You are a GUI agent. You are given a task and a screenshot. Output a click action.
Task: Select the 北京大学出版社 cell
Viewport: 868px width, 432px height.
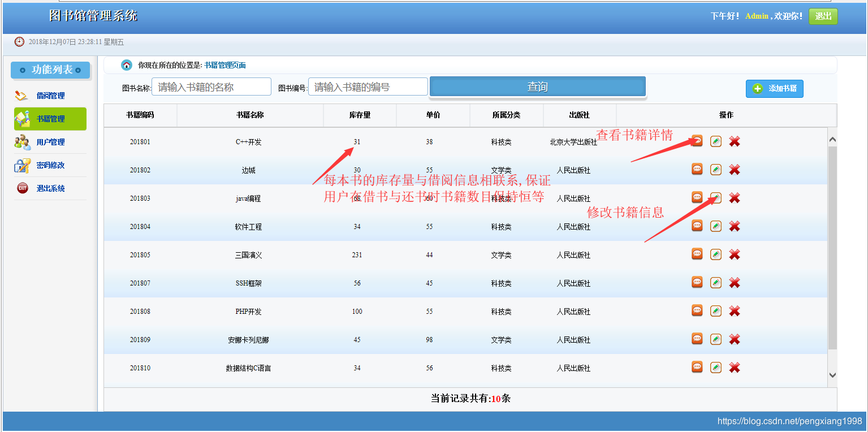point(573,142)
